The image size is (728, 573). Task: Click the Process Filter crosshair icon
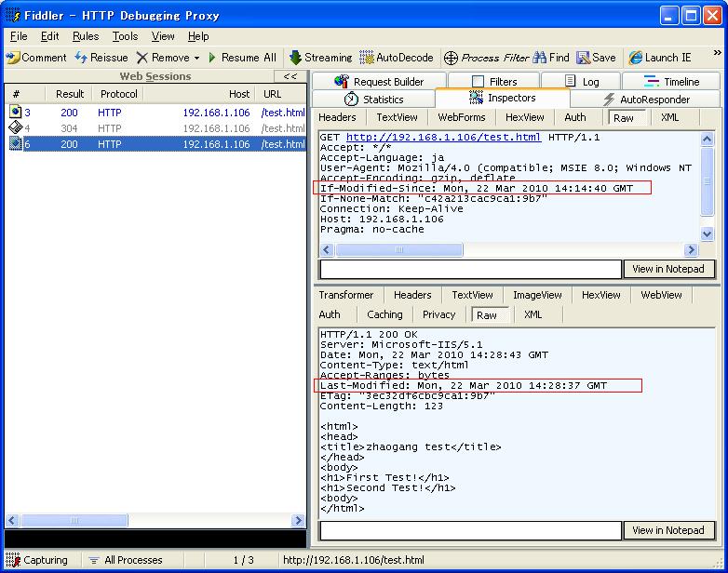pyautogui.click(x=451, y=58)
